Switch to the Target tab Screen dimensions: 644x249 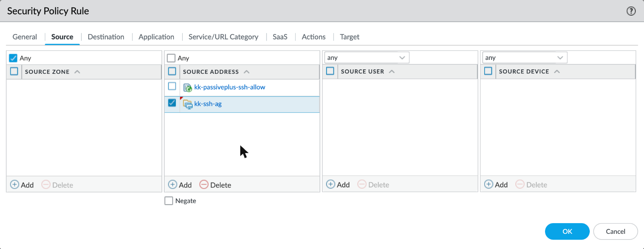(350, 37)
